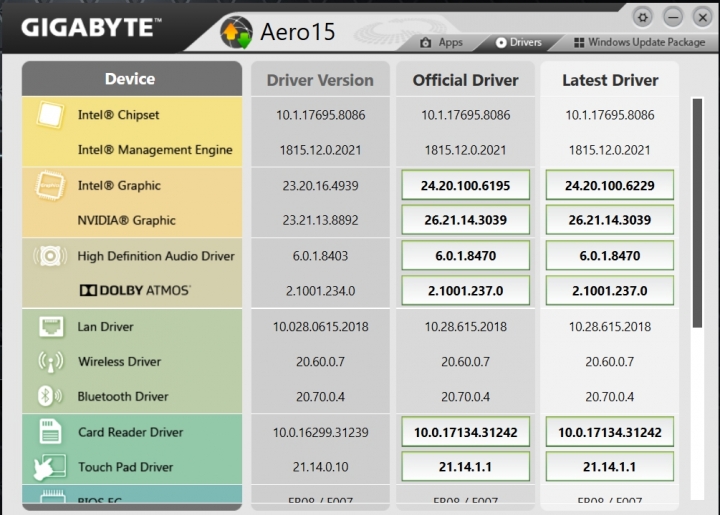Click the Lan Driver network icon
Viewport: 720px width, 515px height.
pyautogui.click(x=50, y=327)
